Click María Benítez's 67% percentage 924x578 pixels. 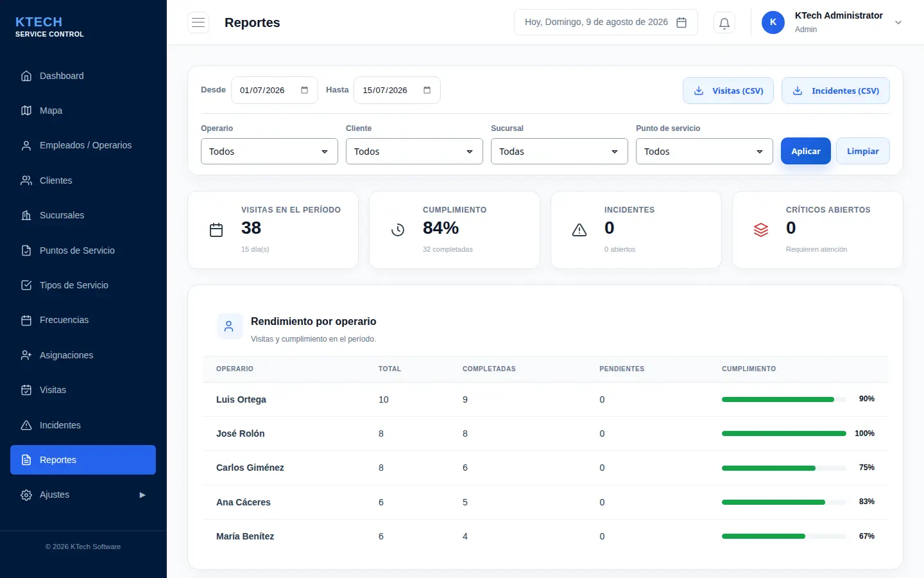[x=867, y=536]
